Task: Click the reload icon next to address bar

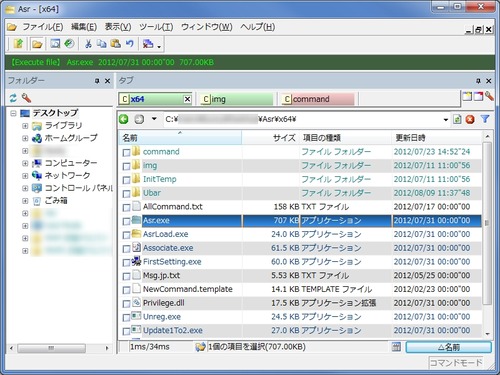Action: tap(457, 119)
